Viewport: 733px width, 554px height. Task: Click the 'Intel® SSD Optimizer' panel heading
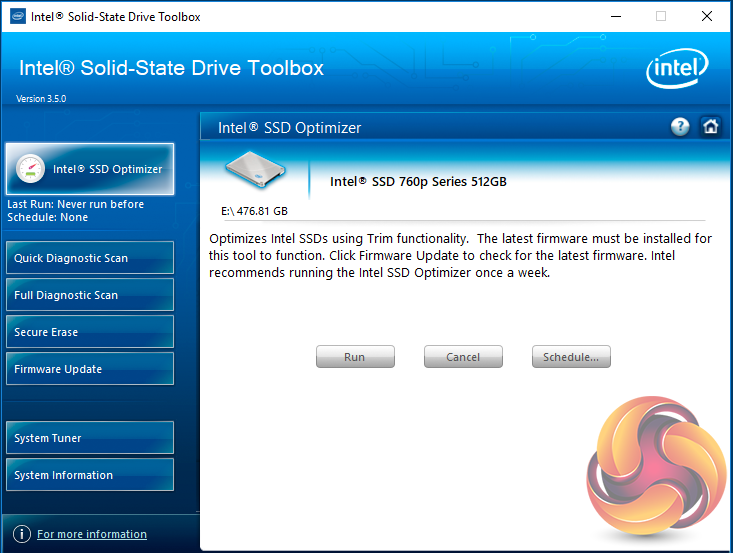click(289, 128)
